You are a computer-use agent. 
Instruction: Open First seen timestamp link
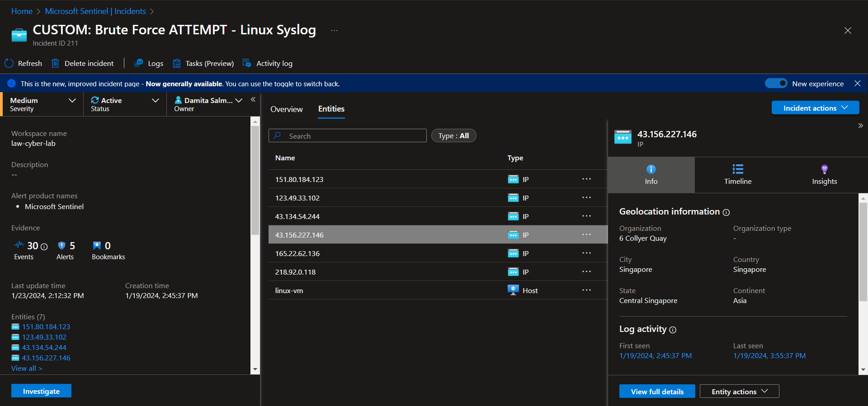tap(656, 356)
